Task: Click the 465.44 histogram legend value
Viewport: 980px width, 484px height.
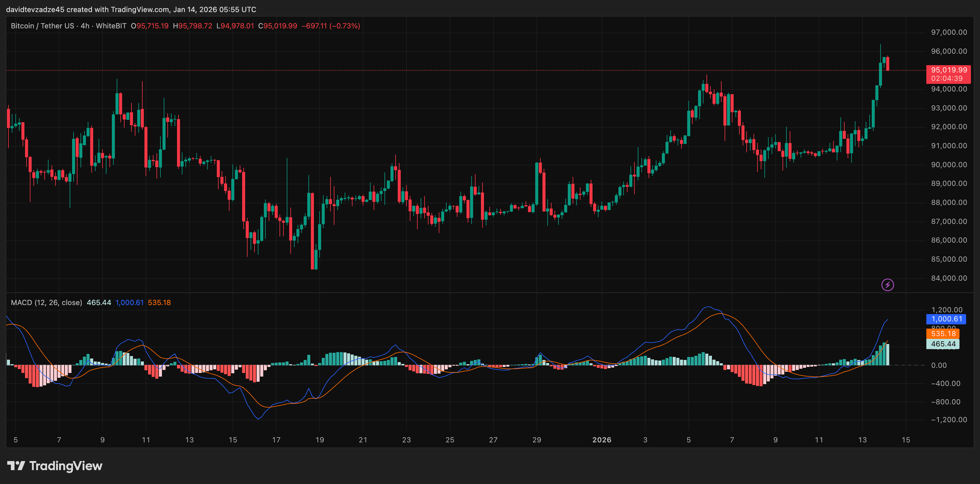Action: pyautogui.click(x=99, y=303)
